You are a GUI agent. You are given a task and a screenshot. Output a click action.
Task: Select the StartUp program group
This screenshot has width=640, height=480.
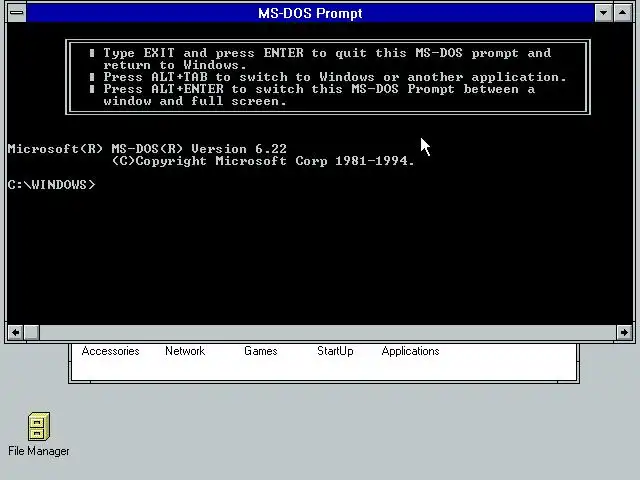[x=335, y=351]
